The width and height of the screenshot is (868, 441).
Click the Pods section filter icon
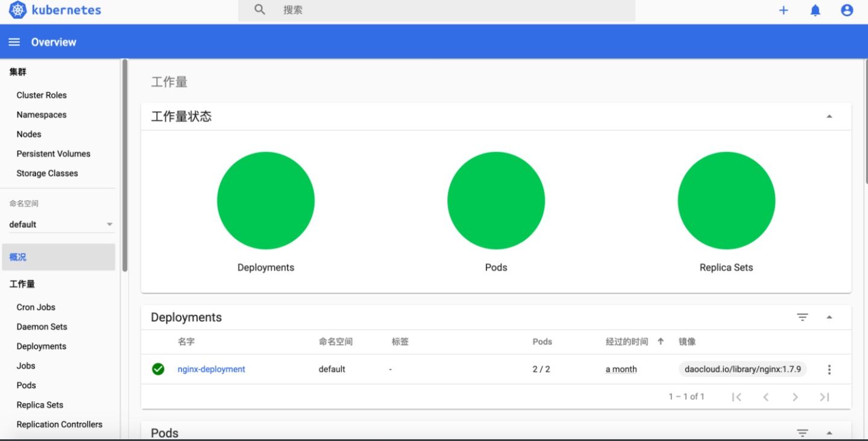802,433
